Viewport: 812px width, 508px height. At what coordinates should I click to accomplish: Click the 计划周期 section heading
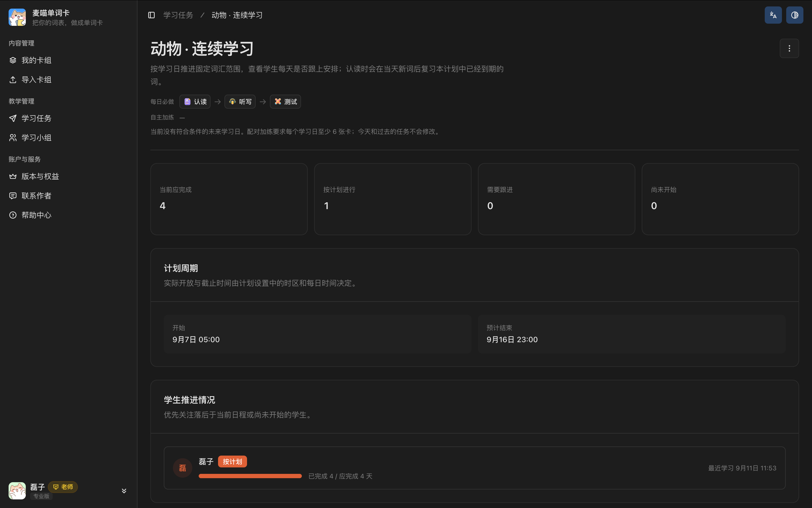pyautogui.click(x=181, y=269)
